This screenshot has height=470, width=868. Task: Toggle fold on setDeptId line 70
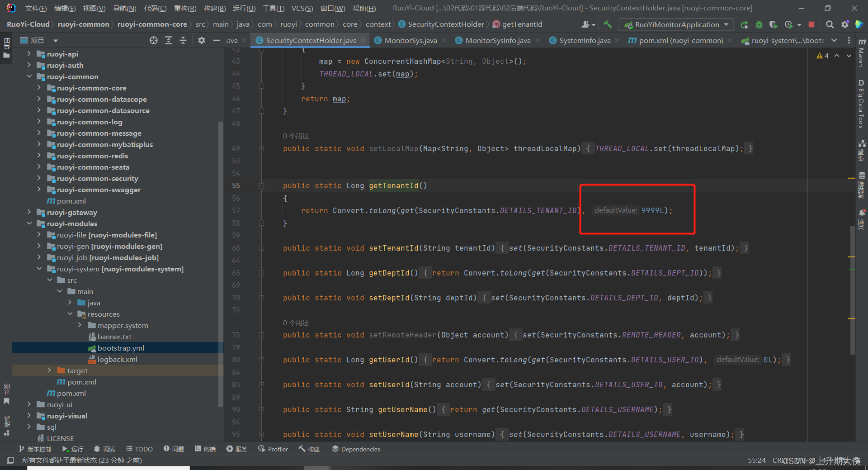261,298
